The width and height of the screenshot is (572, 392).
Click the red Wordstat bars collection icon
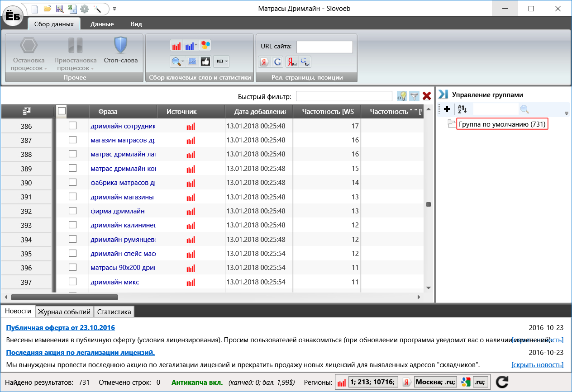tap(176, 45)
